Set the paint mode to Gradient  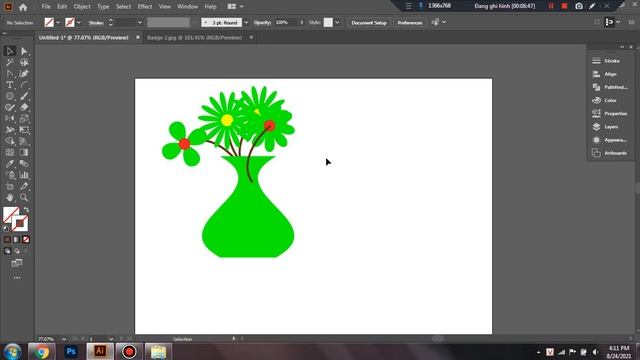[x=17, y=240]
